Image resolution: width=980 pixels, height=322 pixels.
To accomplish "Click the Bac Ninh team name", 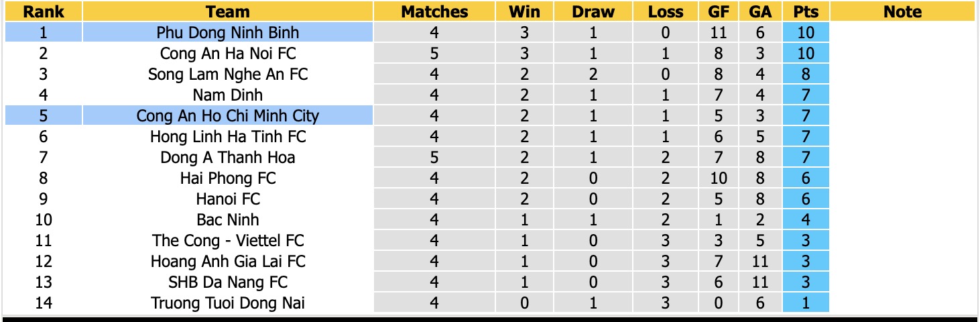I will pos(228,219).
